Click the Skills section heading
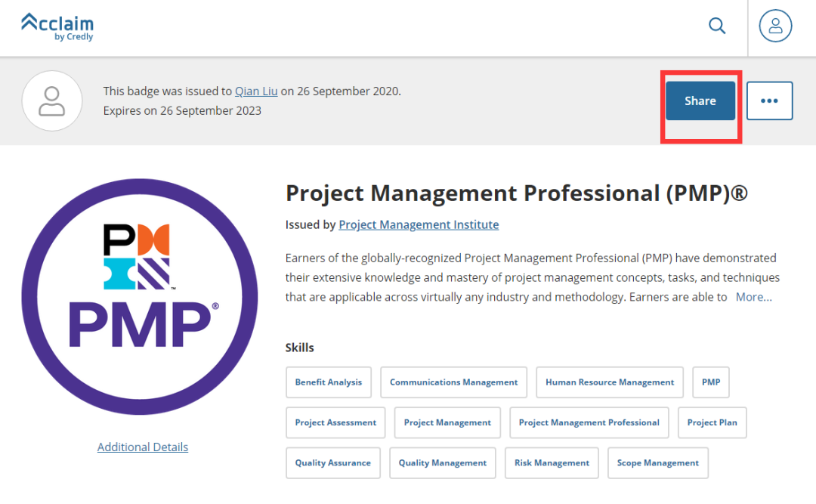816x504 pixels. click(300, 348)
